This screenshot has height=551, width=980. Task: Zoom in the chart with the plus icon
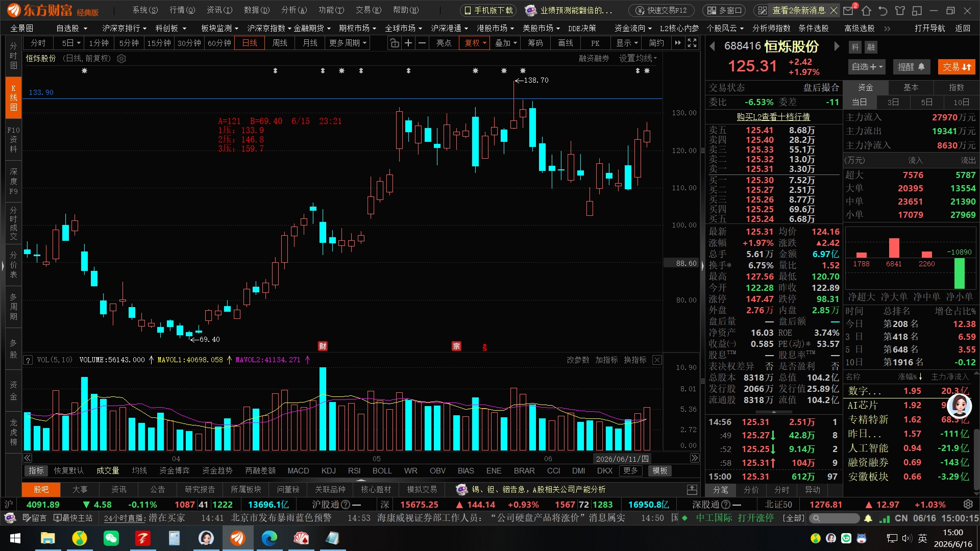tap(408, 43)
